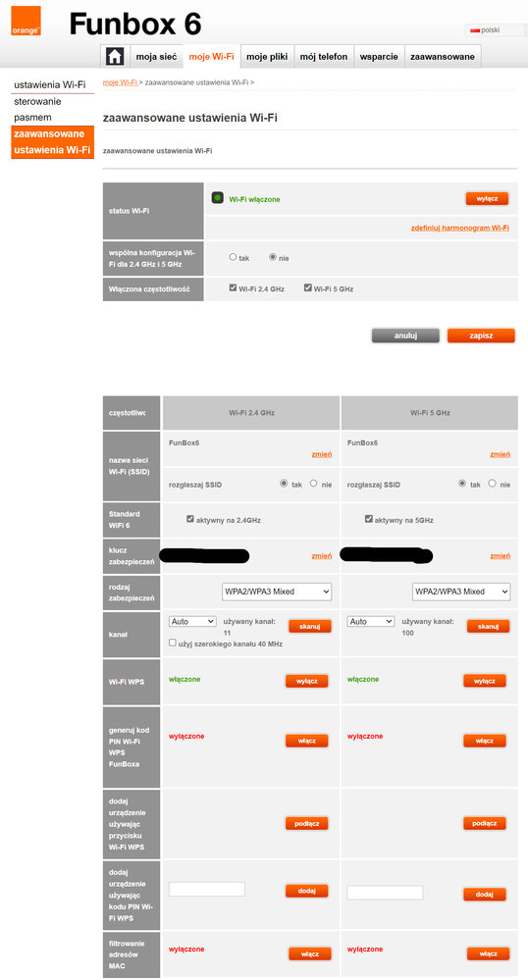The width and height of the screenshot is (528, 980).
Task: Click the 'zapisz' save button
Action: (x=481, y=335)
